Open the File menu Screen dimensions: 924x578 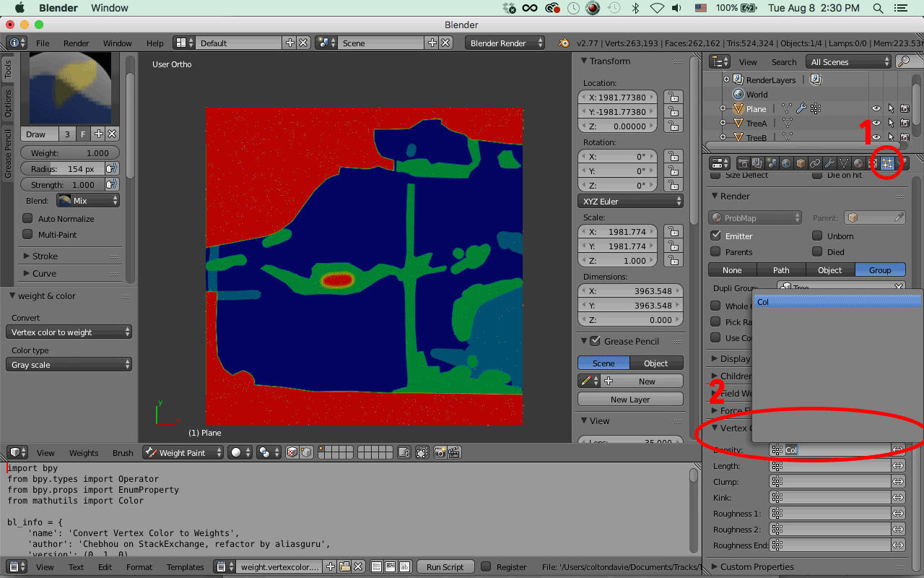(x=43, y=43)
